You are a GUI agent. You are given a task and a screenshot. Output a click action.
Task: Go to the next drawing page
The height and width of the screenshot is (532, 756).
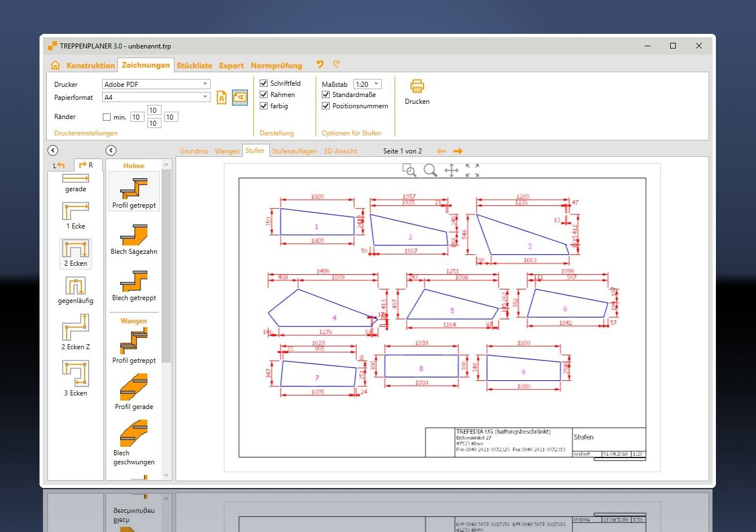pos(458,151)
